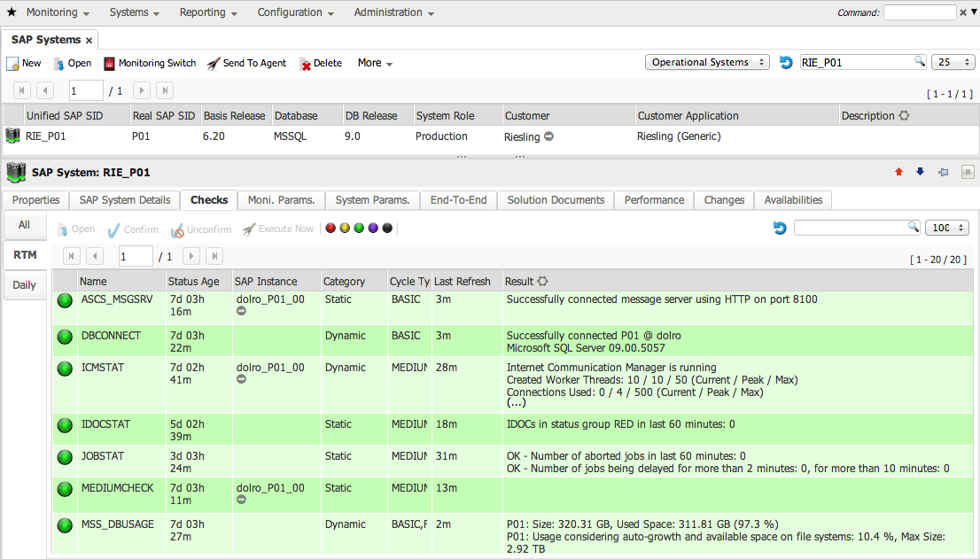
Task: Go to last page of systems list
Action: pos(165,90)
